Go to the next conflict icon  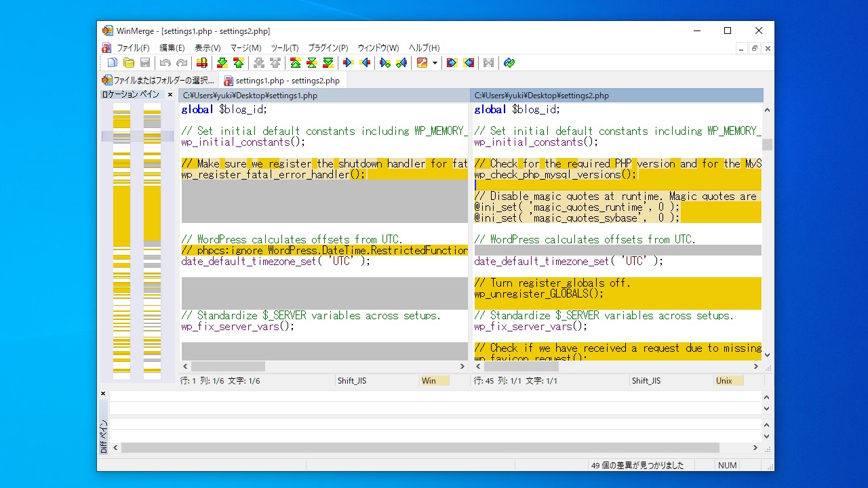259,63
